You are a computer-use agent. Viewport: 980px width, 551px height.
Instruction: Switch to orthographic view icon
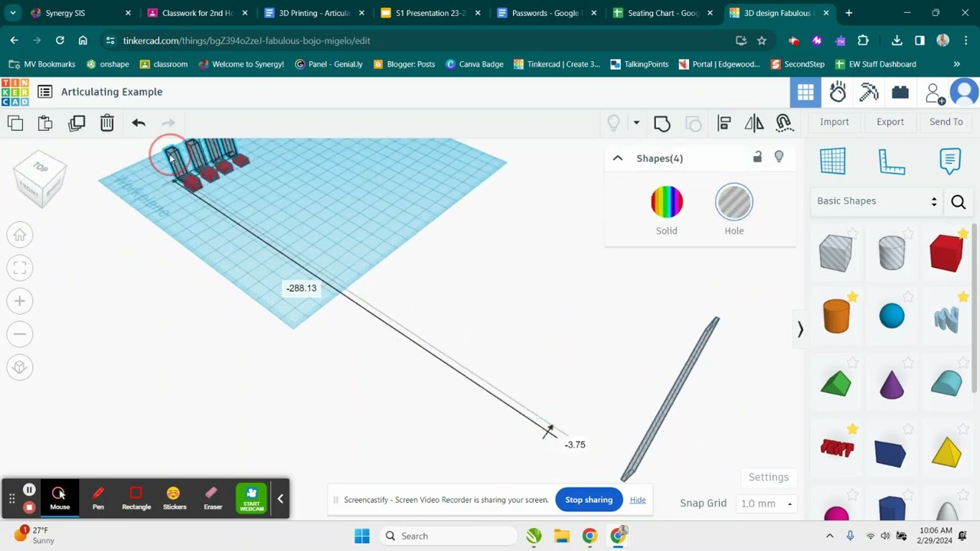[20, 367]
